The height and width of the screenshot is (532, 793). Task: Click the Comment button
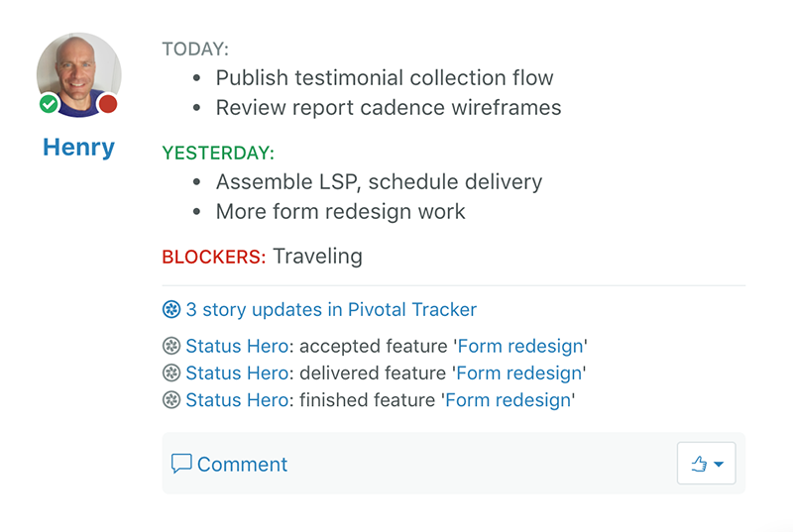pos(230,464)
